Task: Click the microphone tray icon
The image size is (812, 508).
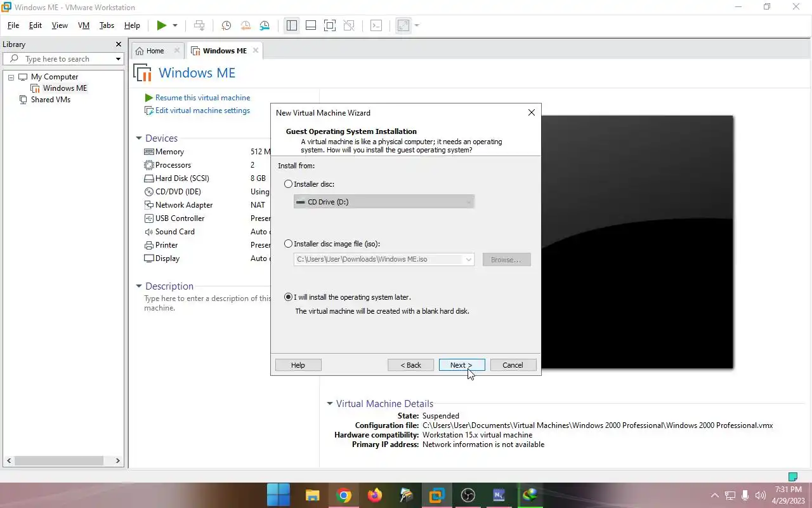Action: [x=746, y=495]
